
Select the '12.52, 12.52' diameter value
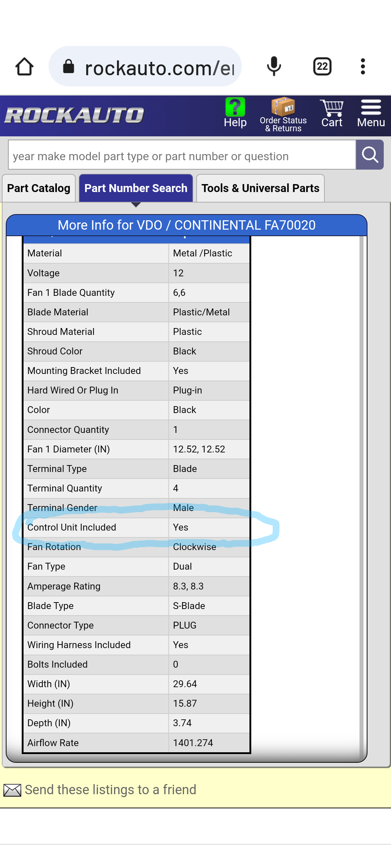pyautogui.click(x=199, y=449)
